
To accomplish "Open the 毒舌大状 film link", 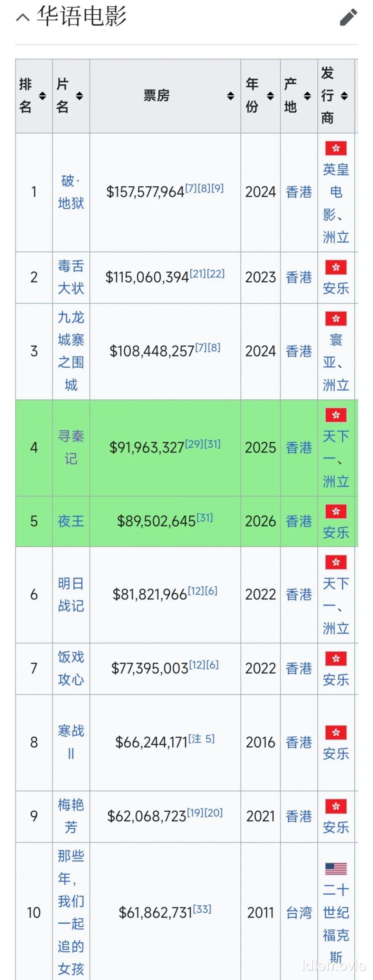I will [71, 277].
